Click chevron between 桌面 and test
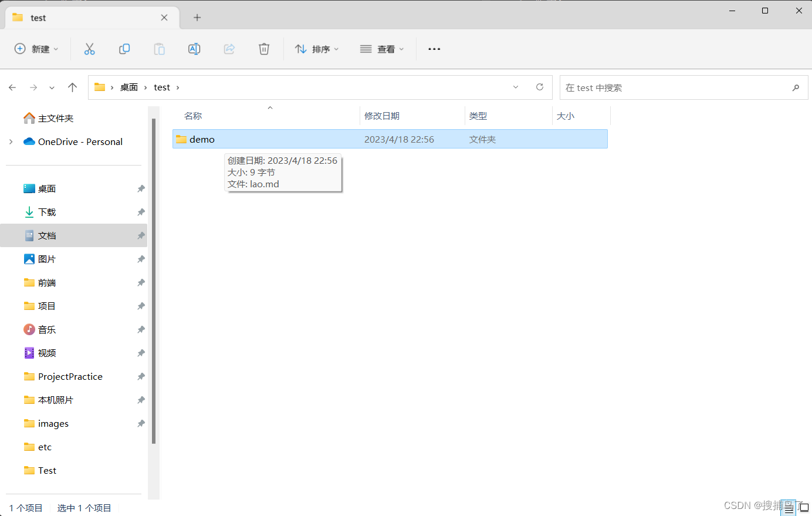Viewport: 812px width, 516px height. 146,87
